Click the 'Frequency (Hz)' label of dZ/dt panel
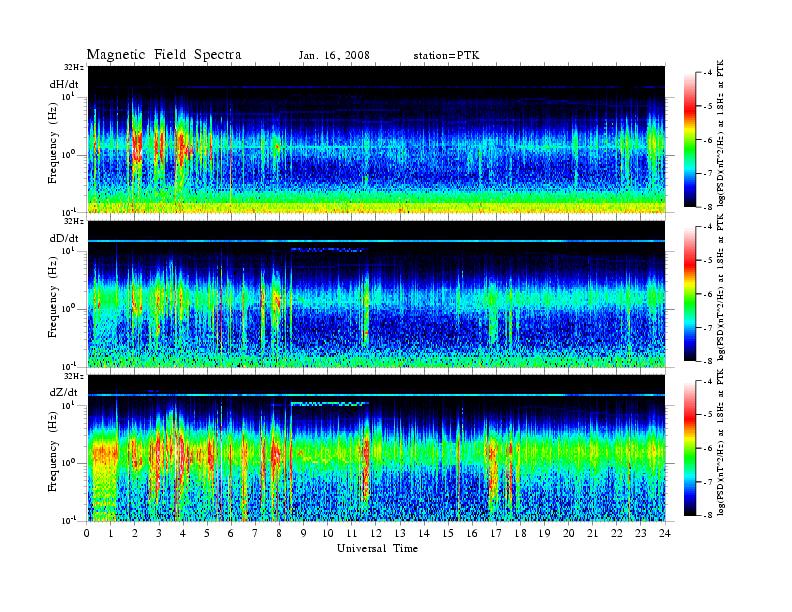Screen dimensions: 792x612 [x=53, y=449]
